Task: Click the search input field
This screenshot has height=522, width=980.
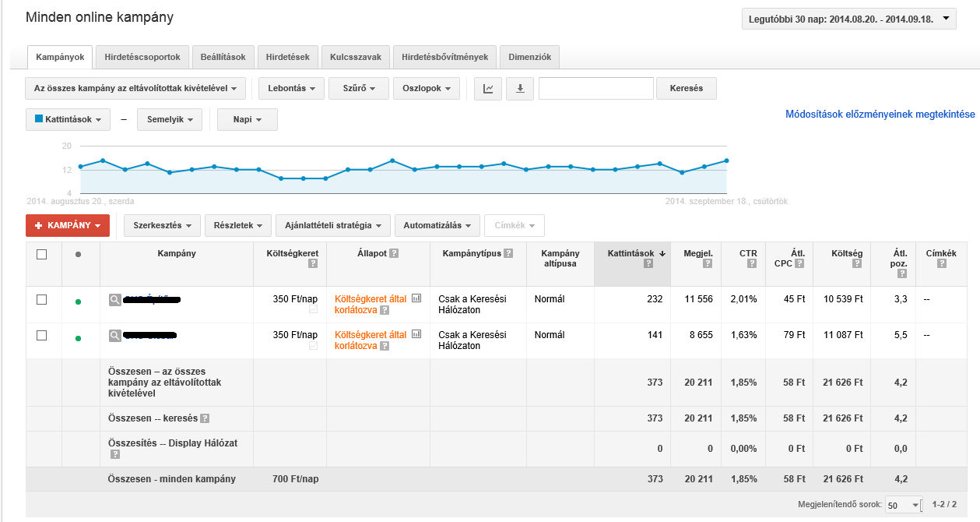Action: 596,88
